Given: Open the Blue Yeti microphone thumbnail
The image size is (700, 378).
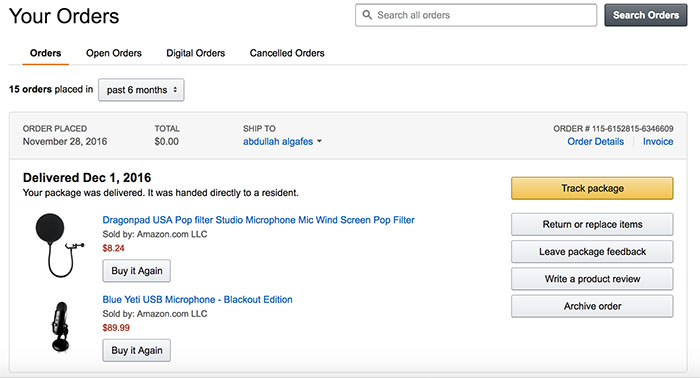Looking at the screenshot, I should tap(60, 326).
